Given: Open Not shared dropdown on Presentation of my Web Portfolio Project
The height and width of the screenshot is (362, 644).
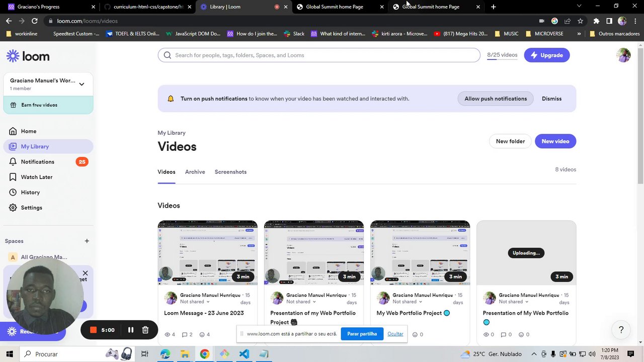Looking at the screenshot, I should click(x=301, y=302).
